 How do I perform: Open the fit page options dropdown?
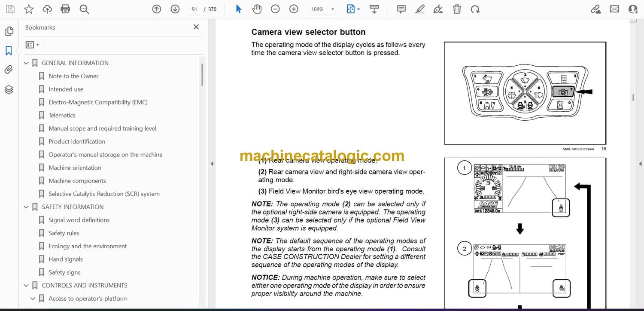[x=353, y=9]
